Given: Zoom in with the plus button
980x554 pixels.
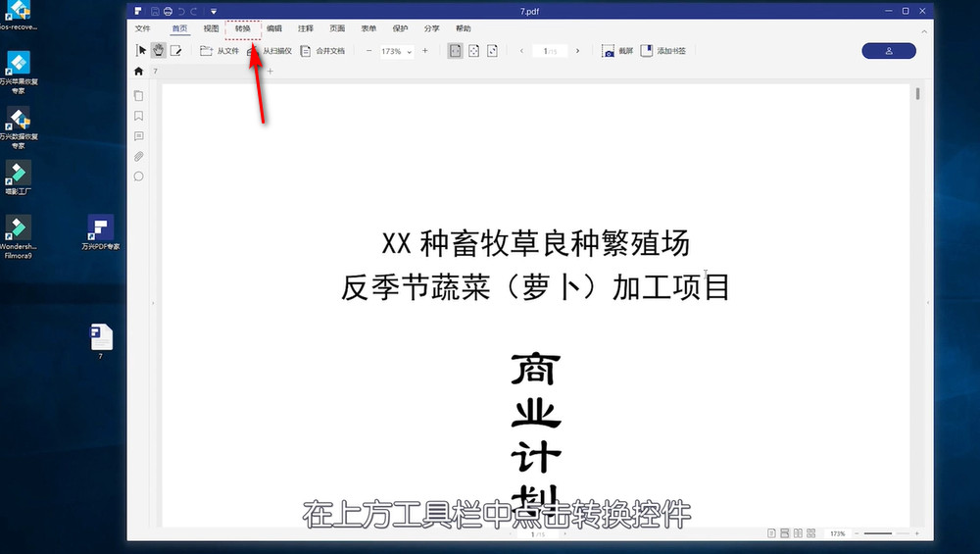Looking at the screenshot, I should [425, 51].
